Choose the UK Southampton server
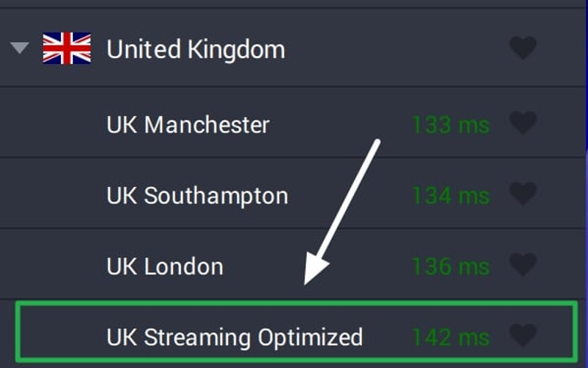Image resolution: width=588 pixels, height=368 pixels. tap(197, 196)
